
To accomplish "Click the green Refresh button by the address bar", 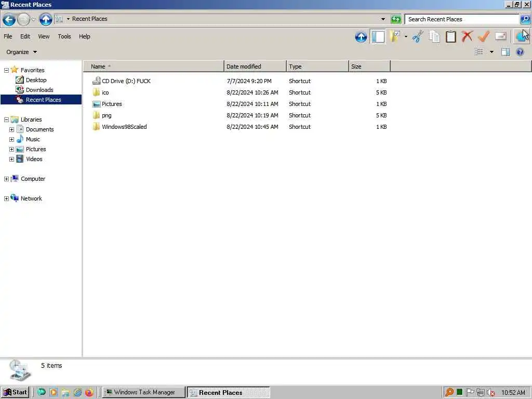I will pyautogui.click(x=395, y=19).
